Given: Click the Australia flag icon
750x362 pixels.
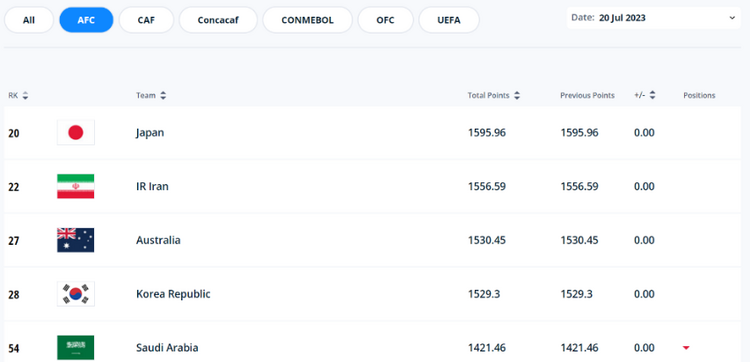Looking at the screenshot, I should pyautogui.click(x=76, y=240).
